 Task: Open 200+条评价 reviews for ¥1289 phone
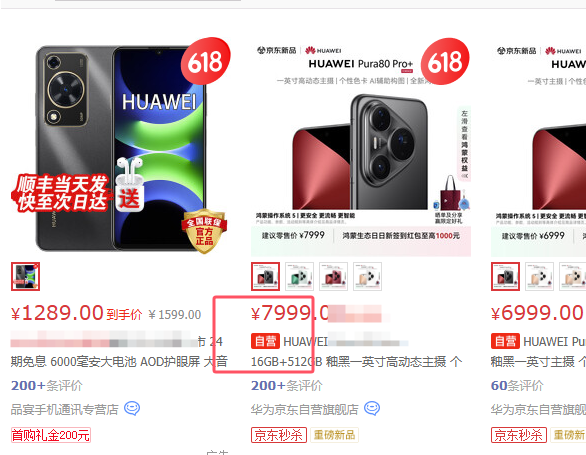click(47, 385)
